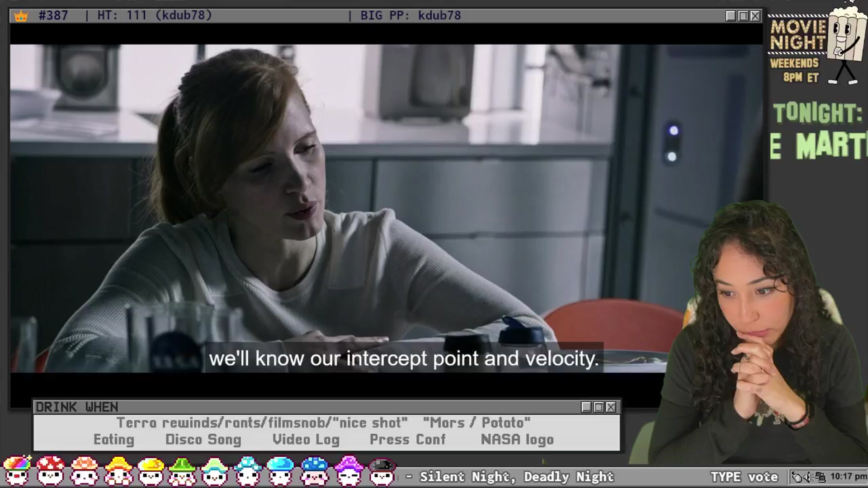Click the "TYPE vote" prompt

(x=744, y=477)
